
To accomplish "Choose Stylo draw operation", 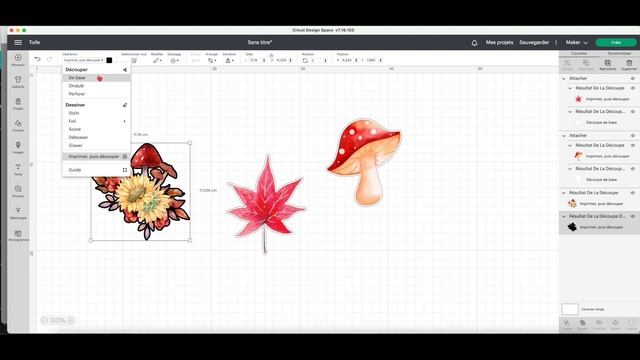I will [96, 113].
